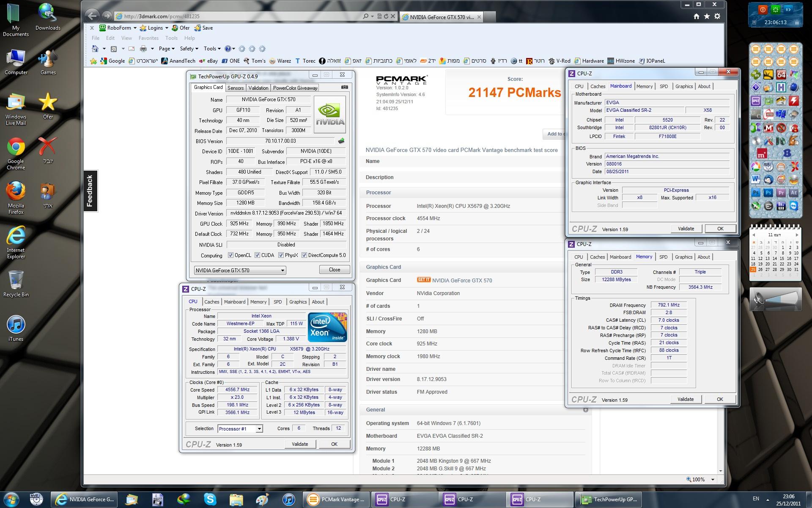
Task: Click the Feedback side button
Action: point(90,191)
